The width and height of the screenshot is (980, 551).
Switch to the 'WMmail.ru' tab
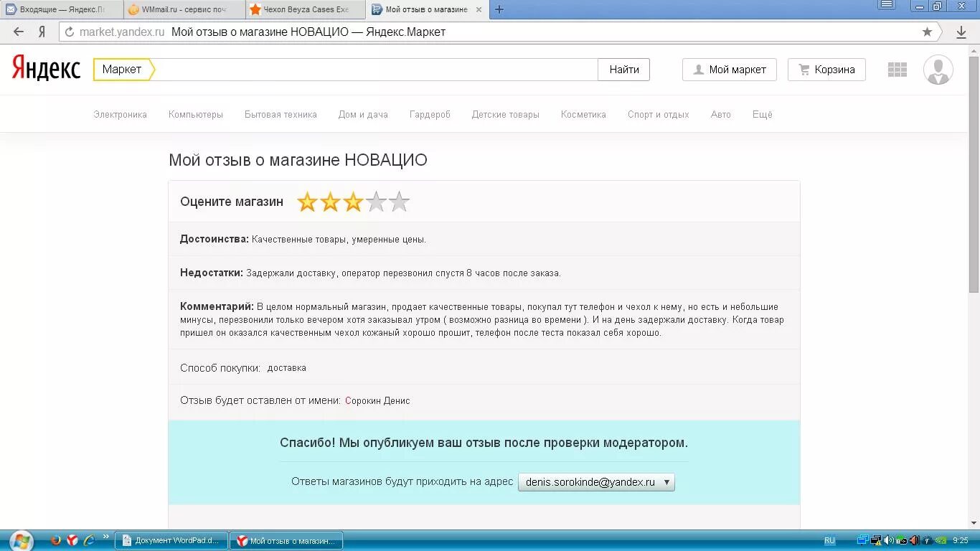[184, 9]
